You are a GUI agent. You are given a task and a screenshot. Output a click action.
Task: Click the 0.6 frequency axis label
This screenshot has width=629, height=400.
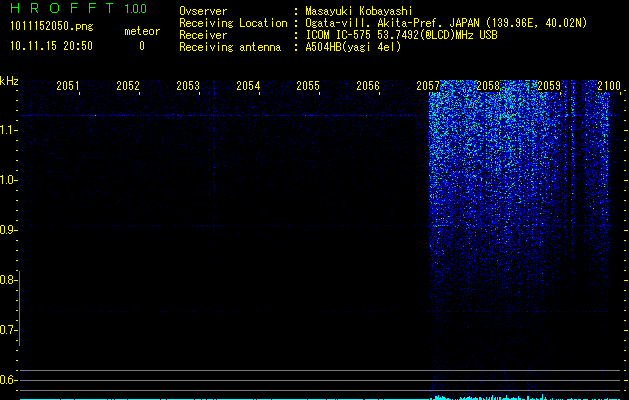pyautogui.click(x=8, y=380)
